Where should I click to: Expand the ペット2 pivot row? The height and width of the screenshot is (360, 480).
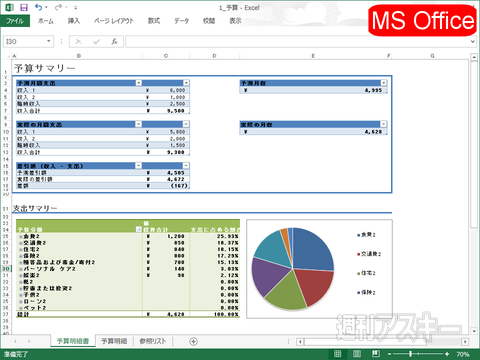21,308
